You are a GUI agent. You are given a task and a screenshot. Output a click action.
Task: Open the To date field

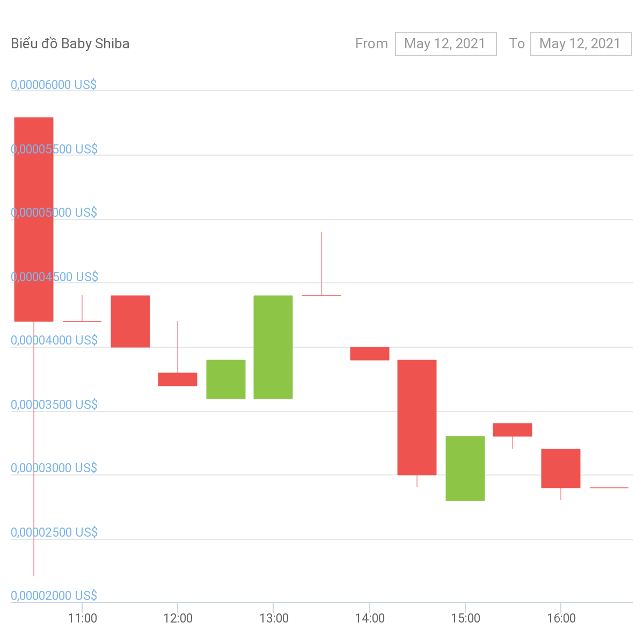click(x=581, y=44)
